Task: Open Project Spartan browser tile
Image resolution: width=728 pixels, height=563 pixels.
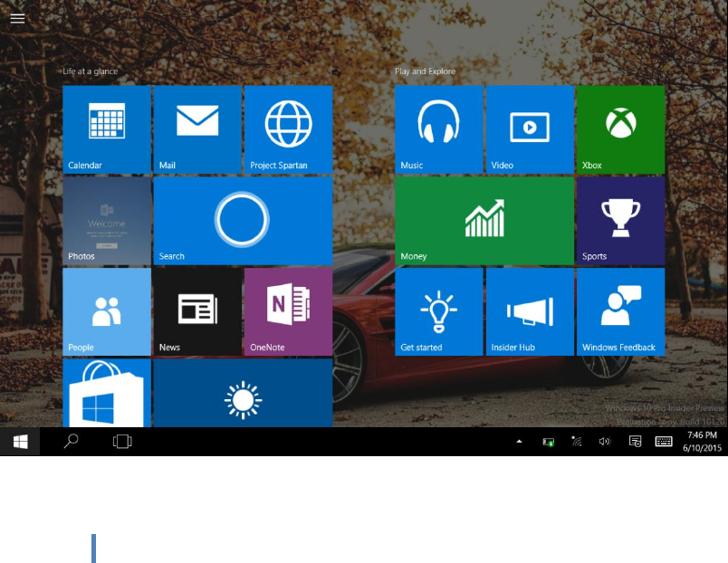Action: [x=288, y=129]
